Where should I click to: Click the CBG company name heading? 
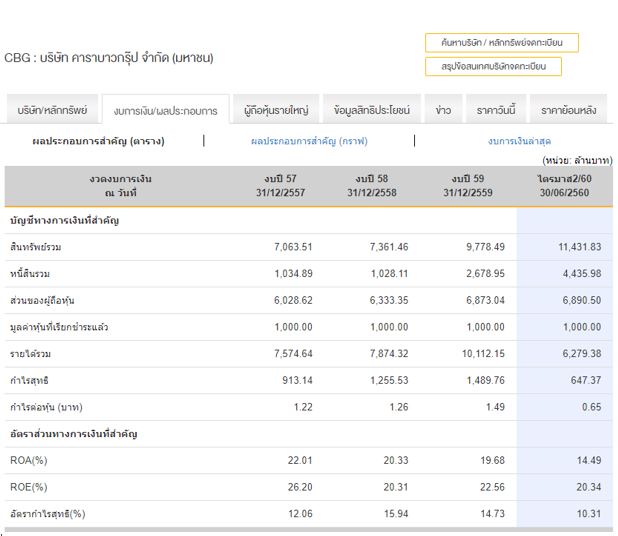[x=109, y=58]
